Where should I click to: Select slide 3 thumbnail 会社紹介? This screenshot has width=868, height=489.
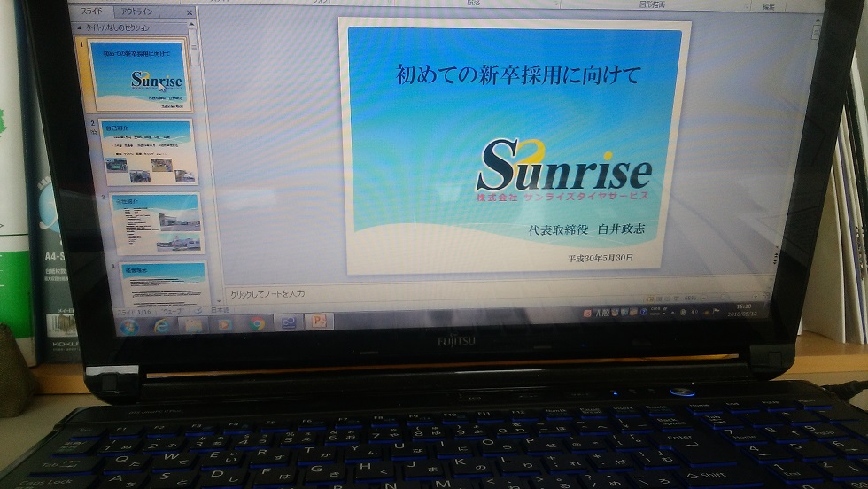point(156,223)
